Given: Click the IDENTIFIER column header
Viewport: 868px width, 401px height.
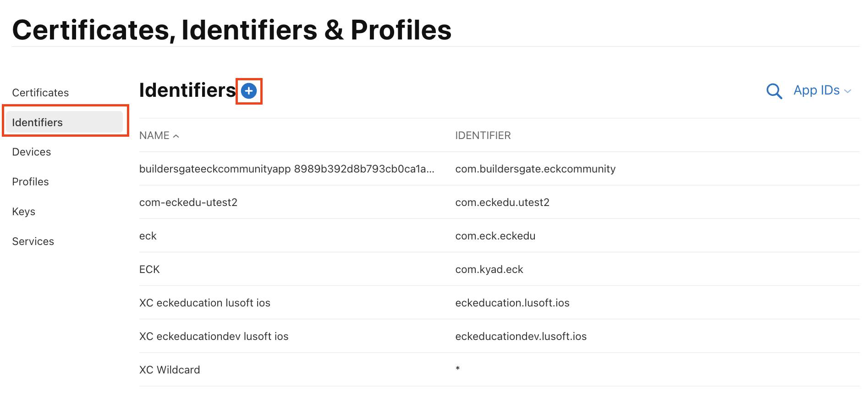Looking at the screenshot, I should (x=483, y=136).
